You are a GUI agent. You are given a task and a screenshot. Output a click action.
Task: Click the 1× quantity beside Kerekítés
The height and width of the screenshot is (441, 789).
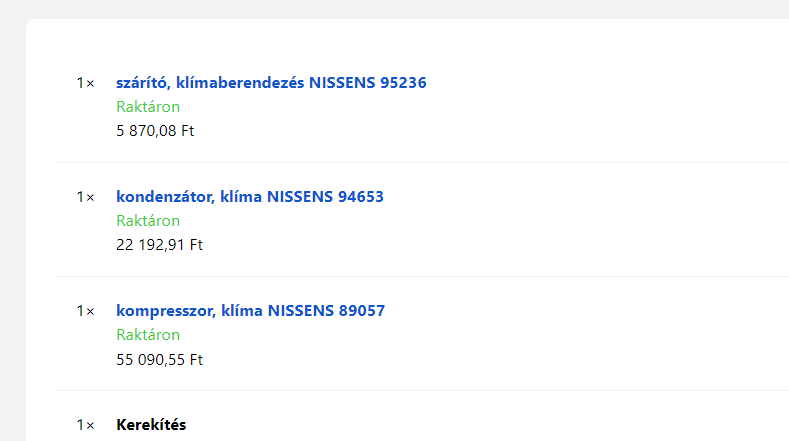pos(85,425)
